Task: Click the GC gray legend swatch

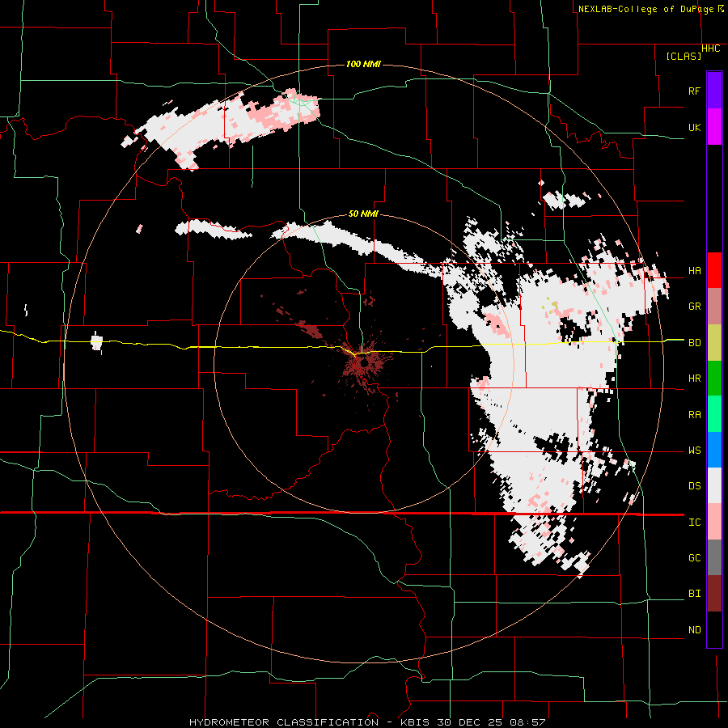Action: [x=714, y=557]
